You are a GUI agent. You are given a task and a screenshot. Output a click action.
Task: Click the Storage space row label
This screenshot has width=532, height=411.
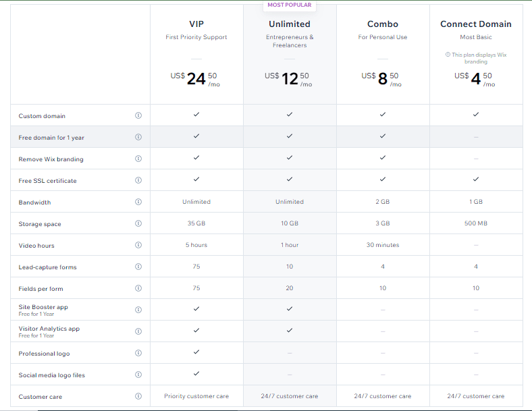[x=40, y=224]
